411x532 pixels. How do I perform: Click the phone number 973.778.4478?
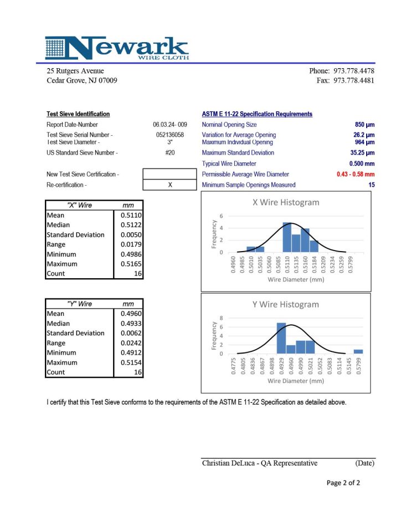(354, 71)
